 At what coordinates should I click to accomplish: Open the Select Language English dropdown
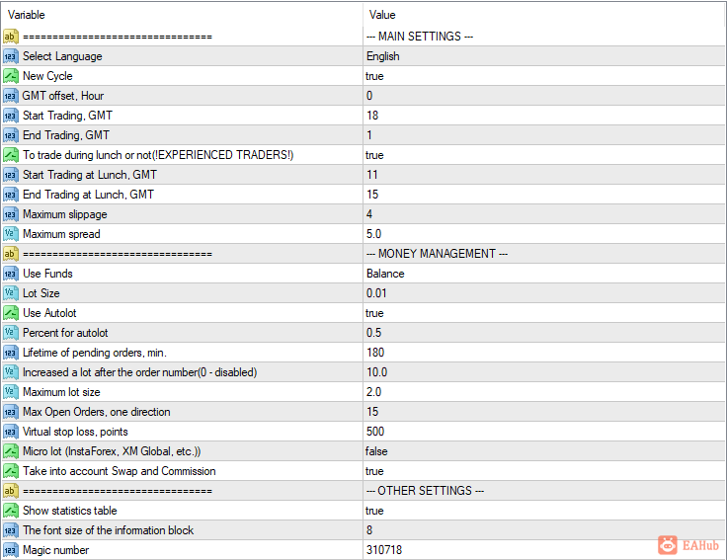tap(383, 56)
